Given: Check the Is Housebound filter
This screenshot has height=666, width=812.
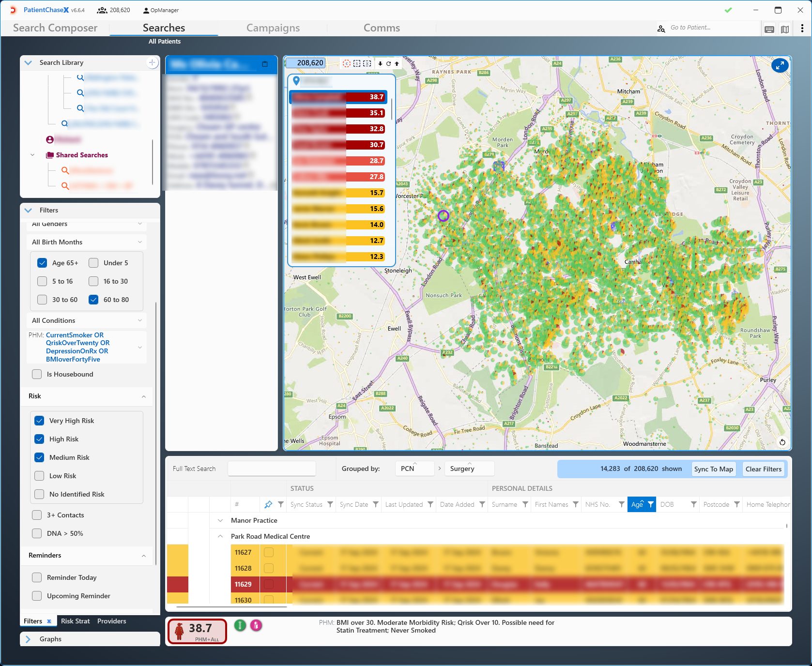Looking at the screenshot, I should tap(36, 374).
